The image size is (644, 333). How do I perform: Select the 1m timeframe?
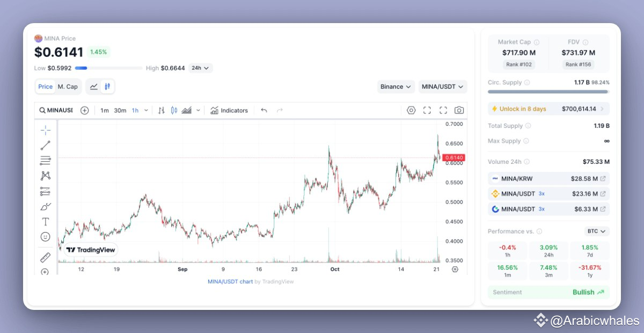point(105,110)
